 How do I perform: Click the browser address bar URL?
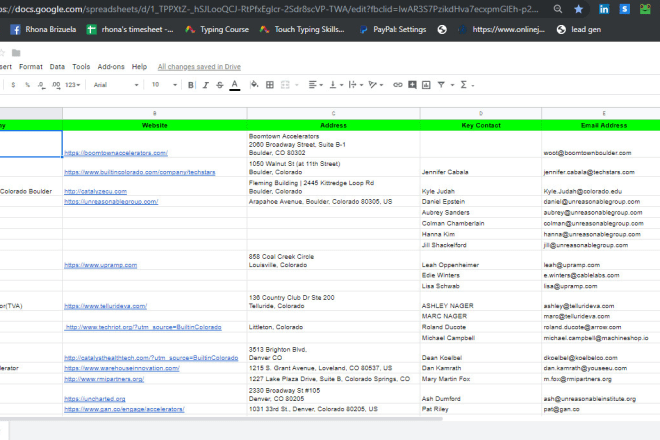(269, 9)
